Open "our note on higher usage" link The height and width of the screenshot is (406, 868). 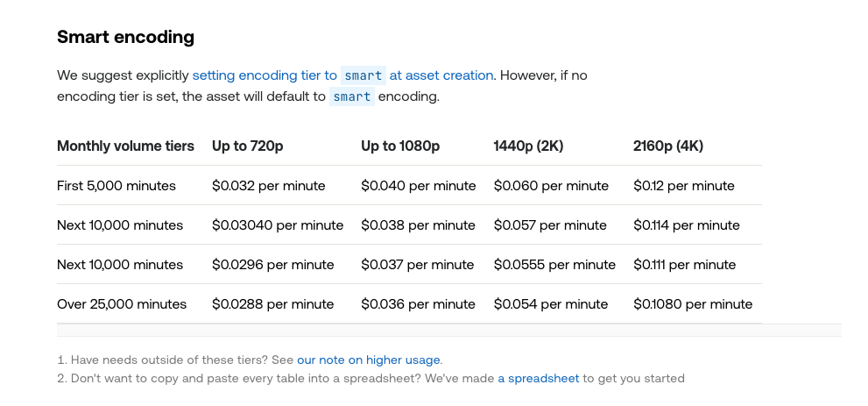(369, 360)
